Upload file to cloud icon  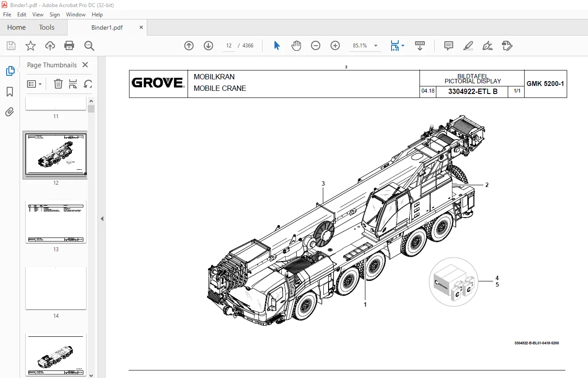pyautogui.click(x=50, y=46)
